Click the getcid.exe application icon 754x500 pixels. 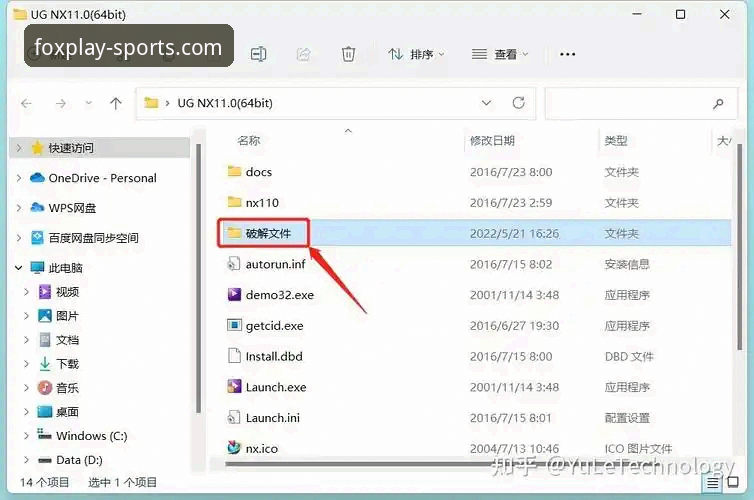(234, 325)
